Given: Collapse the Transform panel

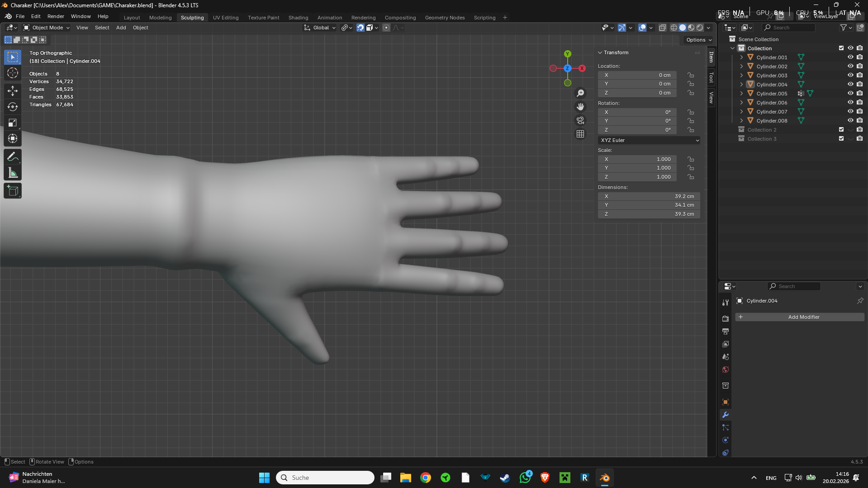Looking at the screenshot, I should (x=600, y=52).
